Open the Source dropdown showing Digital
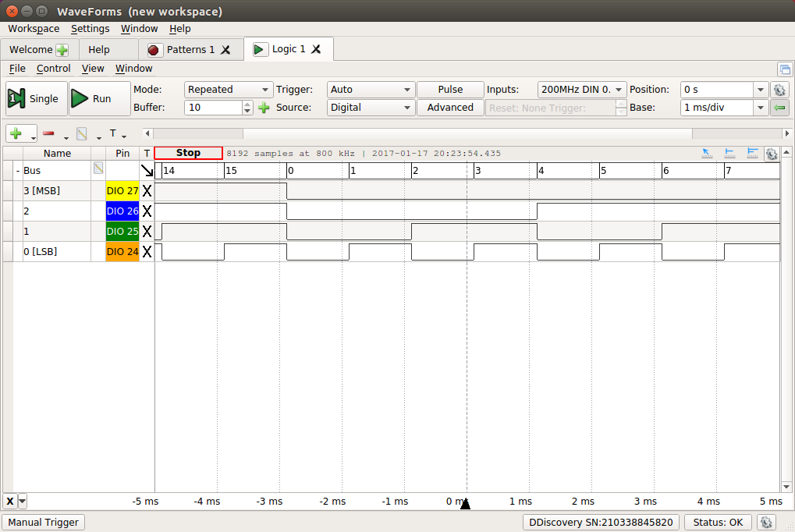 (x=371, y=108)
